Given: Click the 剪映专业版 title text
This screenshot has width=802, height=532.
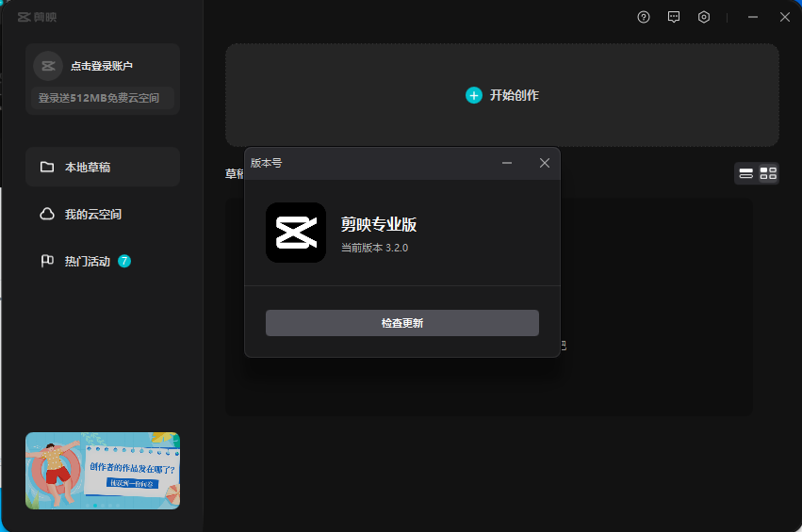Looking at the screenshot, I should (379, 224).
